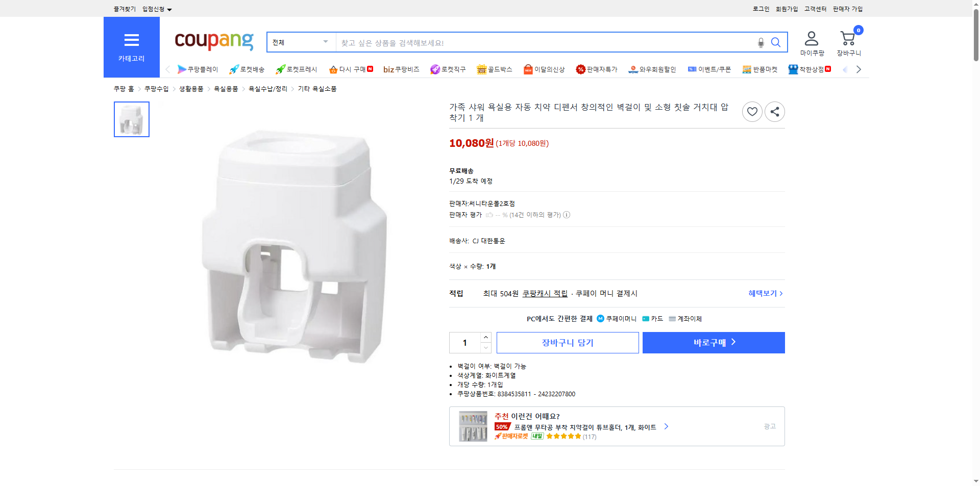Select the product thumbnail image
The width and height of the screenshot is (980, 486).
[x=131, y=119]
